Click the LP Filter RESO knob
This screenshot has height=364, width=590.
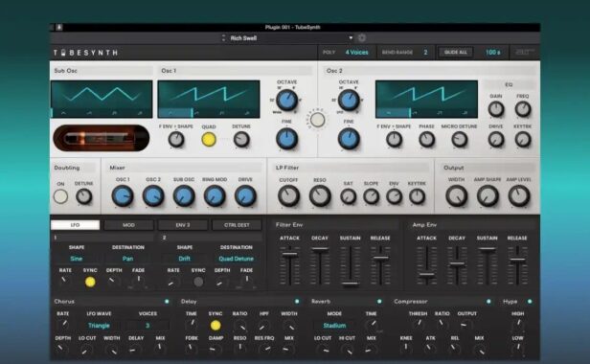pos(320,196)
